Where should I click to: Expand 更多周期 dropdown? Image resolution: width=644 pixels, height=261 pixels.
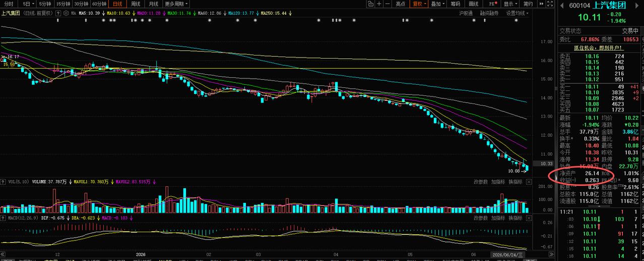tap(176, 4)
